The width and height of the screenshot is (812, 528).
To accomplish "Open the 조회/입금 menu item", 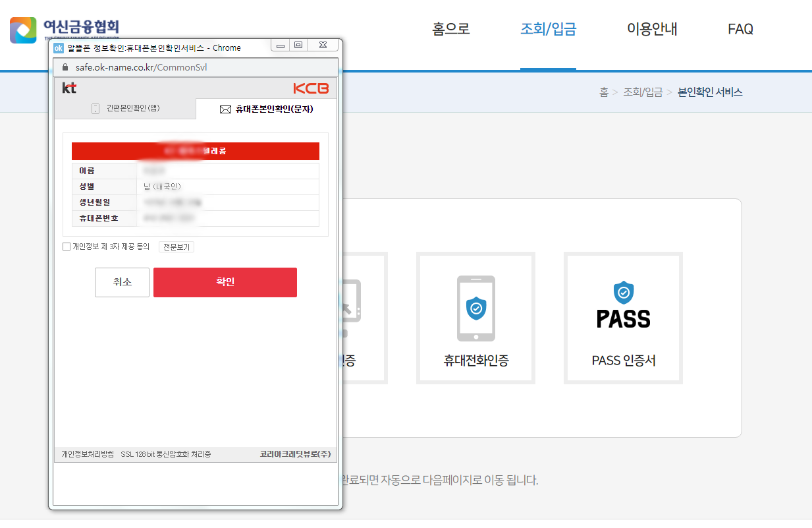I will click(548, 29).
